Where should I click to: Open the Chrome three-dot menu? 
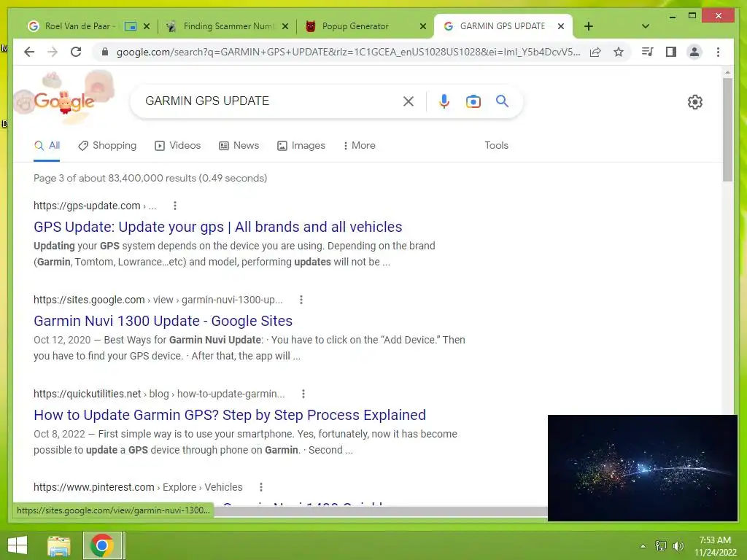718,52
